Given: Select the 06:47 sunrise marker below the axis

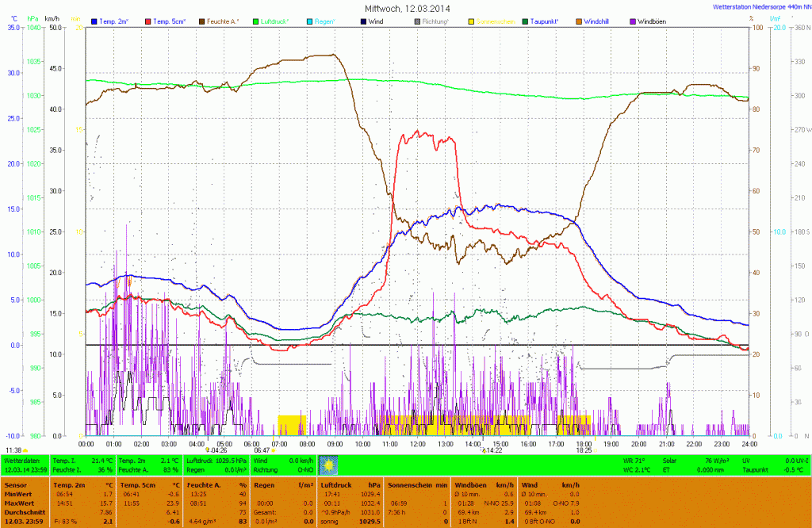Looking at the screenshot, I should click(x=263, y=450).
